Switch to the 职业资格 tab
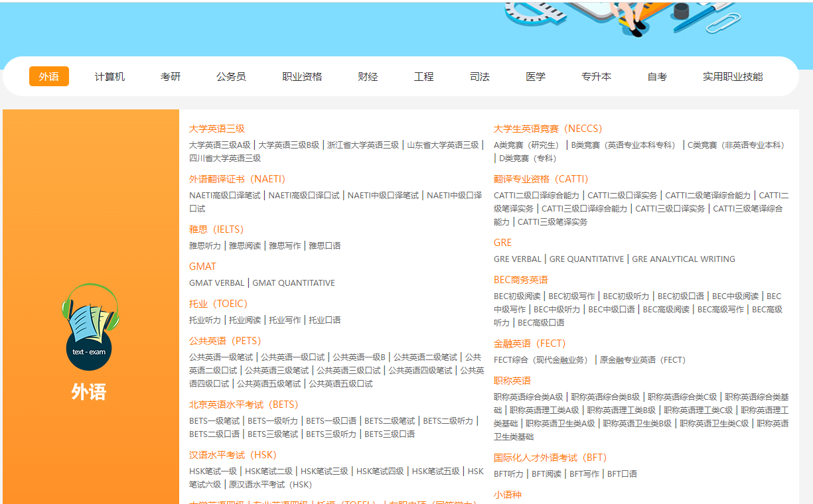The height and width of the screenshot is (504, 813). coord(301,76)
